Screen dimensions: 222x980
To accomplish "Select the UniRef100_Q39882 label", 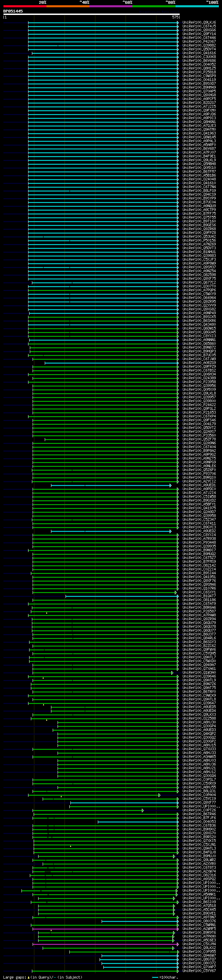I will pos(199,45).
